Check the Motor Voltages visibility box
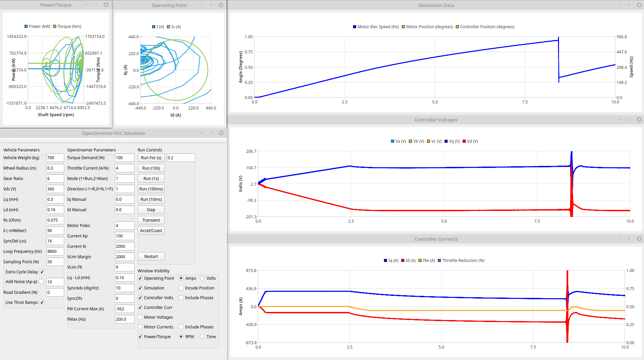The width and height of the screenshot is (644, 360). pyautogui.click(x=140, y=317)
